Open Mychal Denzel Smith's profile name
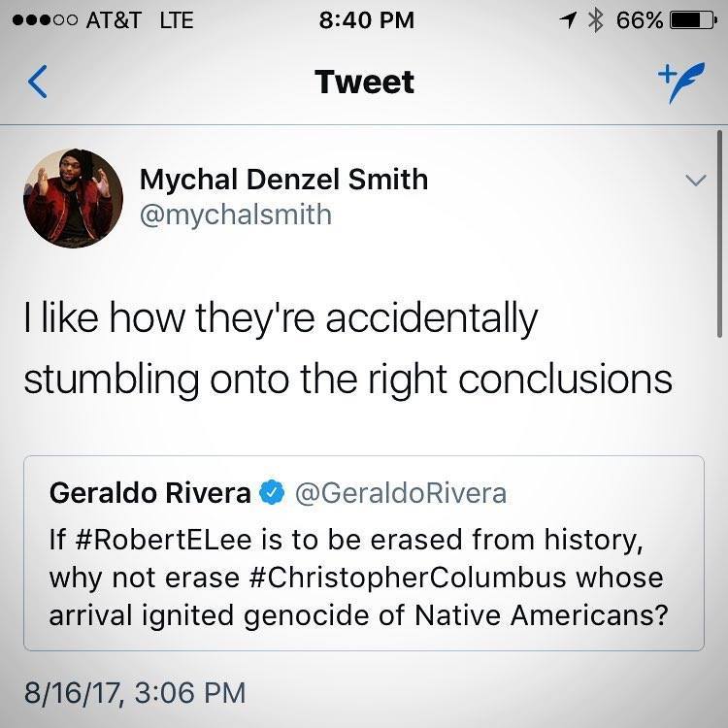The height and width of the screenshot is (728, 728). click(283, 180)
